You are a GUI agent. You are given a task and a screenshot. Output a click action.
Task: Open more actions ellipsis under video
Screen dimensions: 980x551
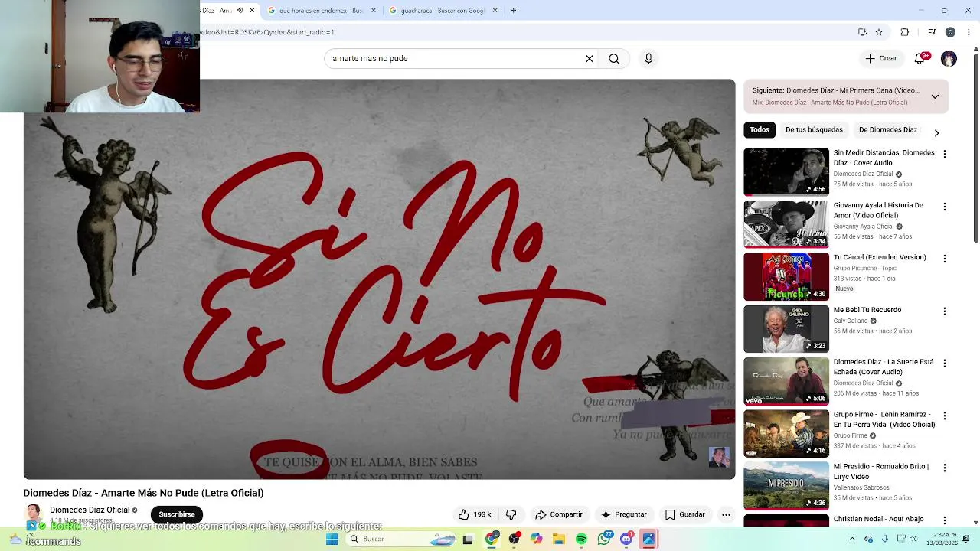pos(726,514)
